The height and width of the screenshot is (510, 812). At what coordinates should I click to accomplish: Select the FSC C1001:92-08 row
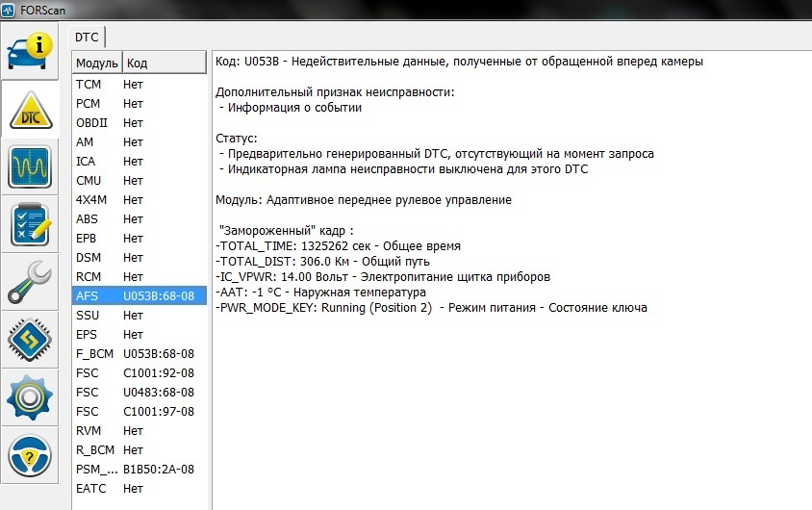[x=139, y=372]
